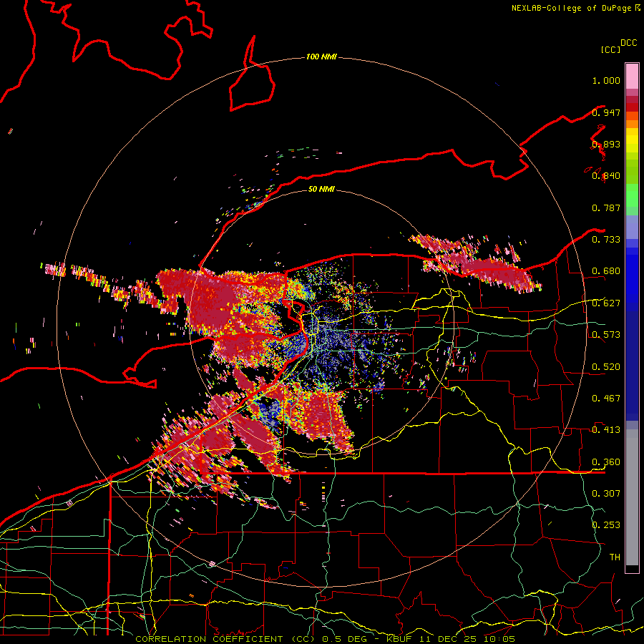This screenshot has width=644, height=644.
Task: Click the 0.787 value on color scale
Action: pyautogui.click(x=606, y=208)
